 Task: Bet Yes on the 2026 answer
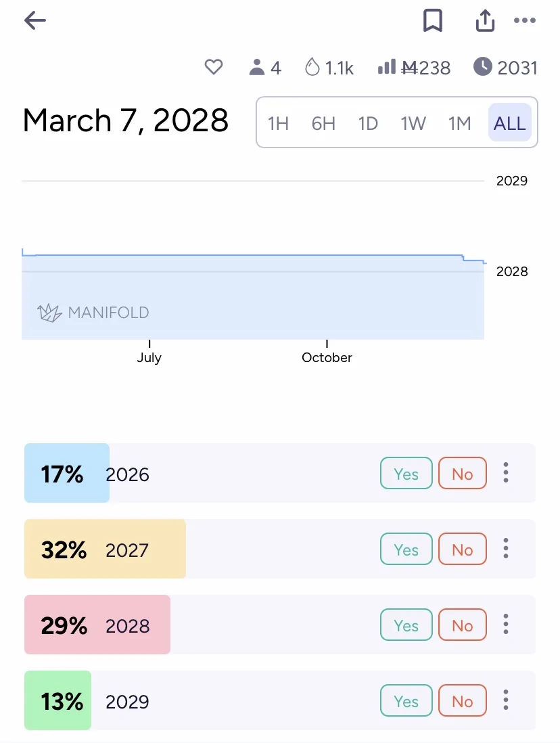(x=406, y=474)
